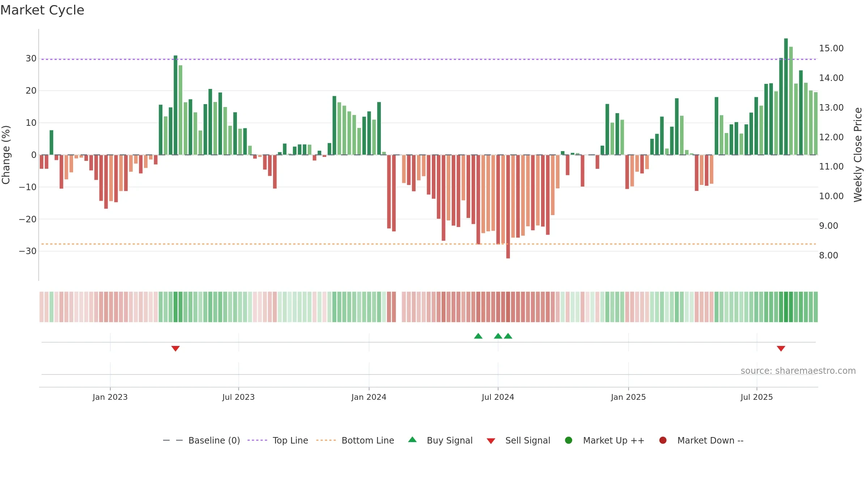Image resolution: width=868 pixels, height=488 pixels.
Task: Toggle the Buy Signal legend entry
Action: coord(440,440)
